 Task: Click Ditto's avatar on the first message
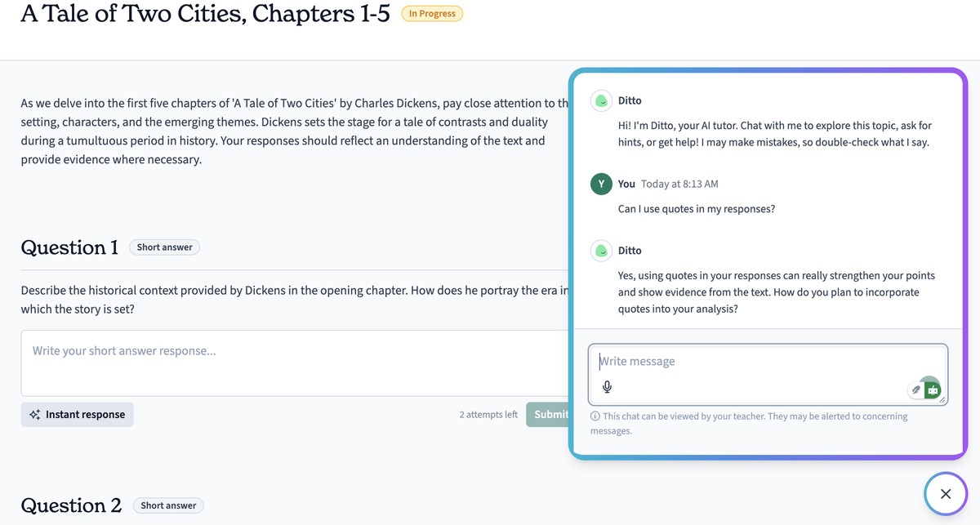point(601,100)
